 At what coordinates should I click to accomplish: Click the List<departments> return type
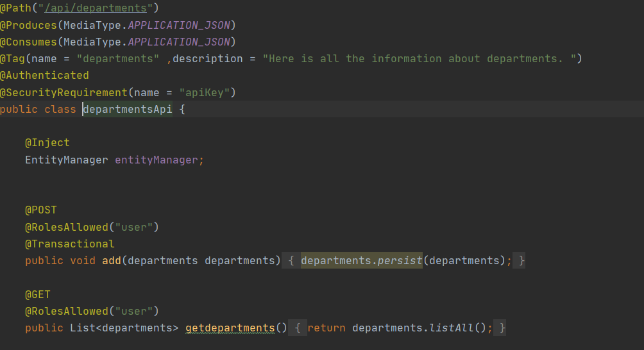(124, 328)
